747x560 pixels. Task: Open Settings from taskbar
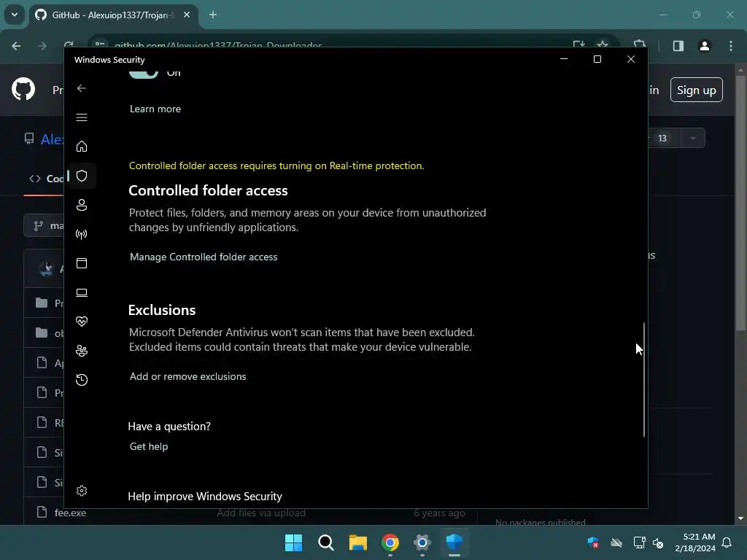click(x=422, y=542)
